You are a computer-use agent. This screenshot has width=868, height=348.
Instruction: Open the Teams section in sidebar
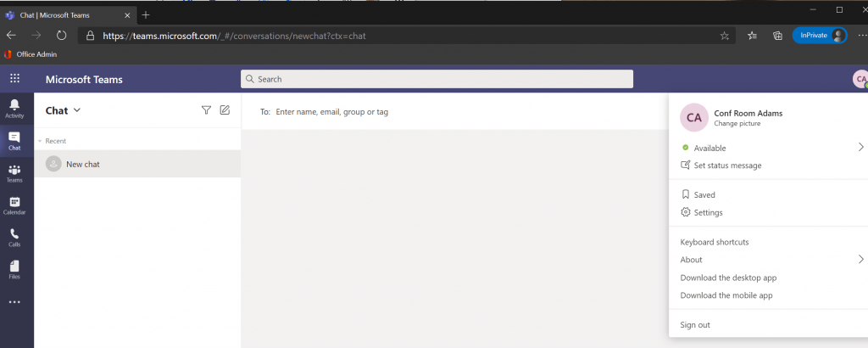(14, 173)
